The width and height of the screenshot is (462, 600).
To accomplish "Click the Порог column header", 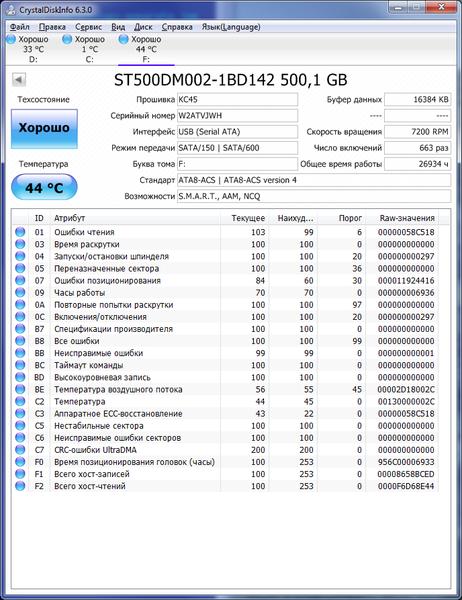I will coord(341,218).
